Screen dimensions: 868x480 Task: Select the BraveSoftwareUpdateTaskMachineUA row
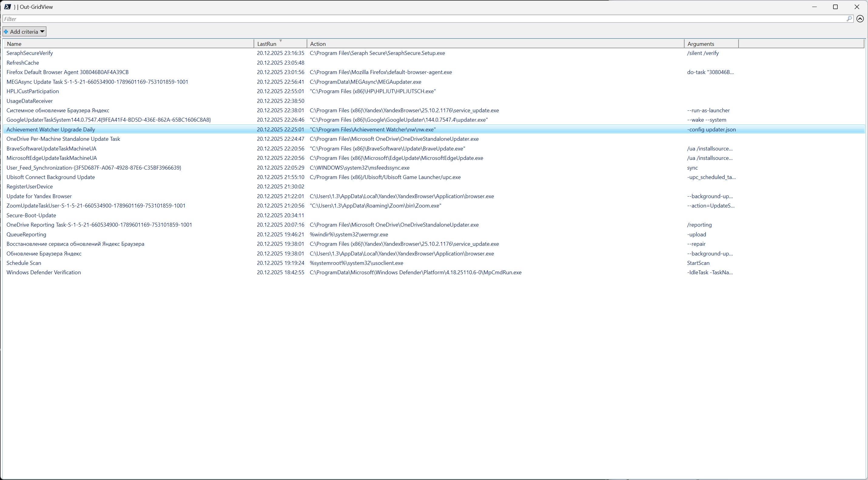pos(51,149)
